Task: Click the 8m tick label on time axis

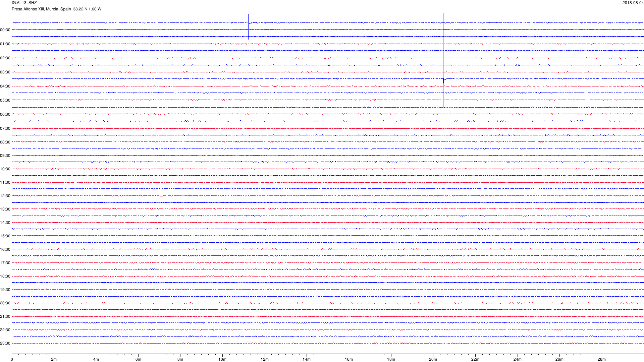Action: [x=180, y=359]
